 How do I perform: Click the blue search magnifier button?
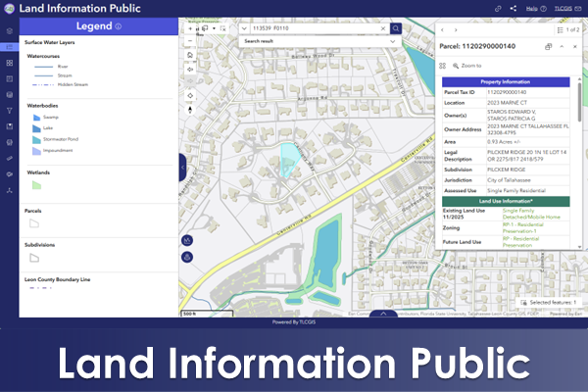coord(396,28)
